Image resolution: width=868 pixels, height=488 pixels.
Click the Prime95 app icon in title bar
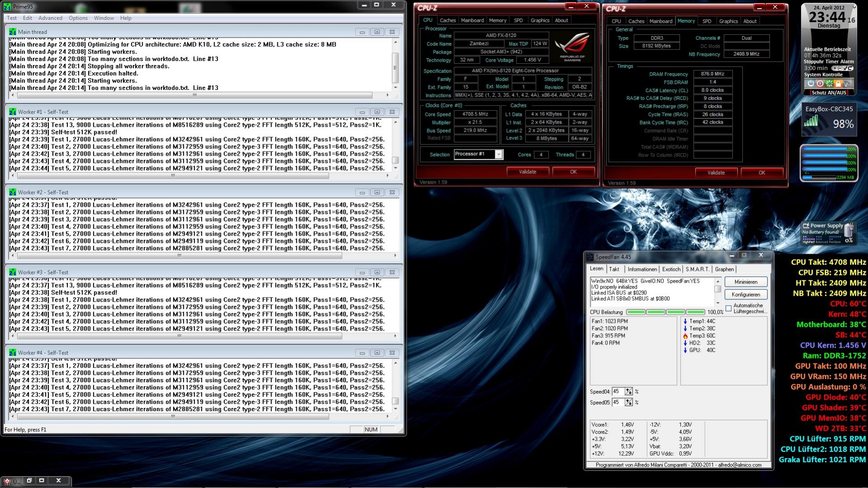pyautogui.click(x=7, y=7)
